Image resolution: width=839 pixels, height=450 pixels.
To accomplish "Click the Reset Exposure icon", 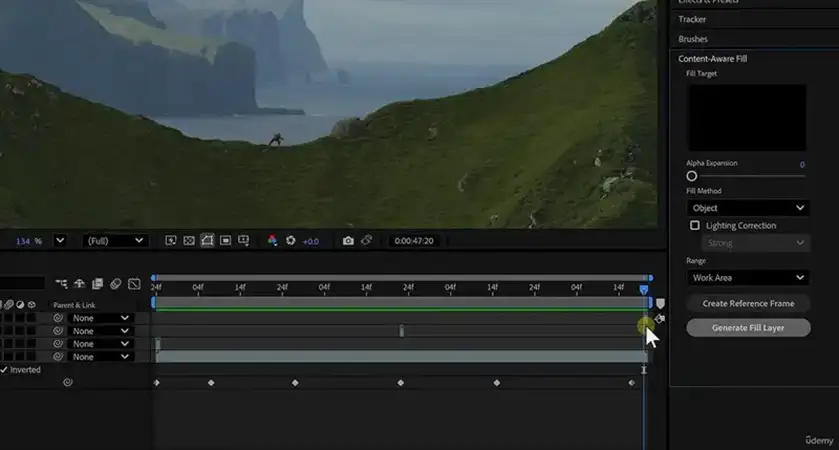I will click(291, 241).
